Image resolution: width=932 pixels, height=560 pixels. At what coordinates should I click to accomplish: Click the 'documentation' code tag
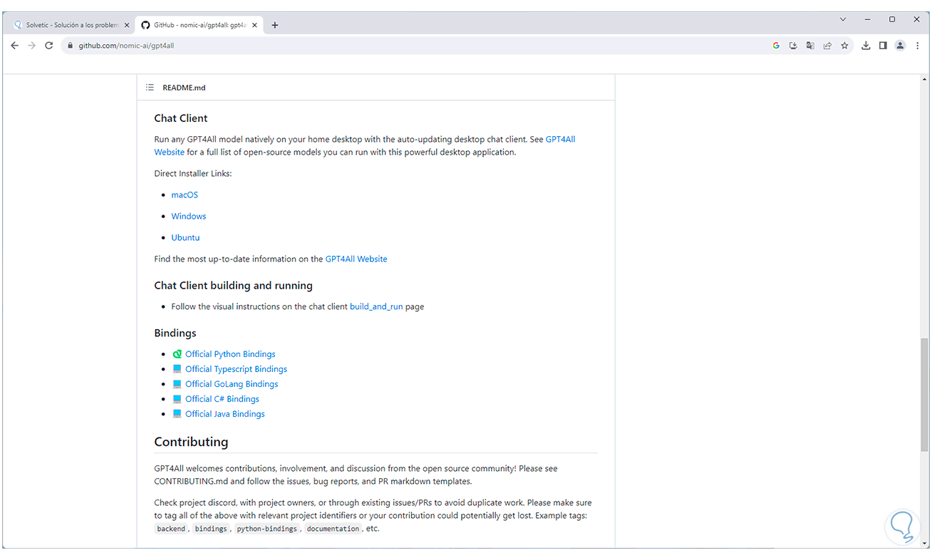333,529
